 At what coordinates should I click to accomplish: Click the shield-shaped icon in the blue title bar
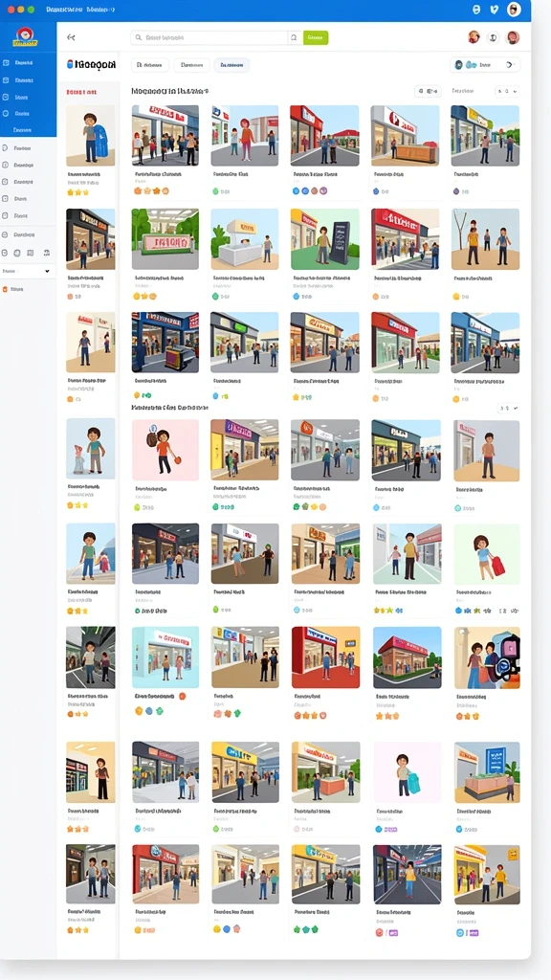point(495,10)
